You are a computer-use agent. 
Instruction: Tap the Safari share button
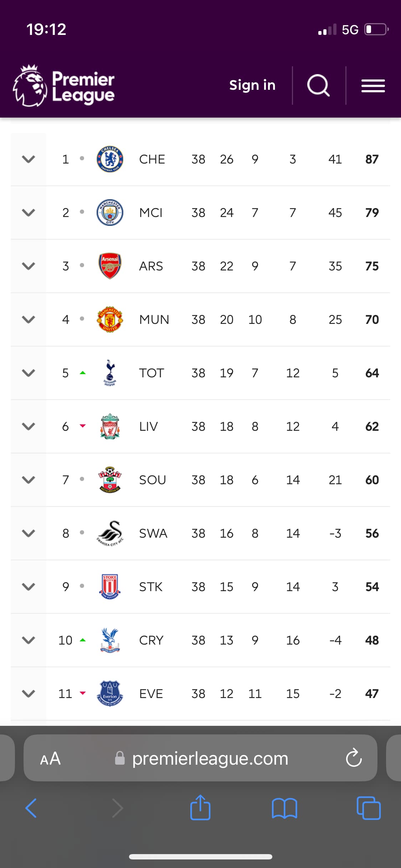(x=200, y=808)
